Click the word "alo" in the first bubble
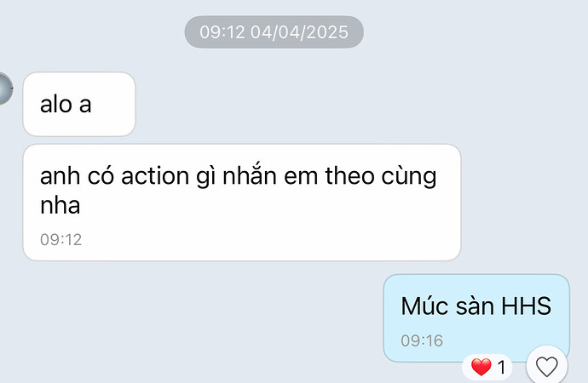The height and width of the screenshot is (383, 588). click(56, 104)
